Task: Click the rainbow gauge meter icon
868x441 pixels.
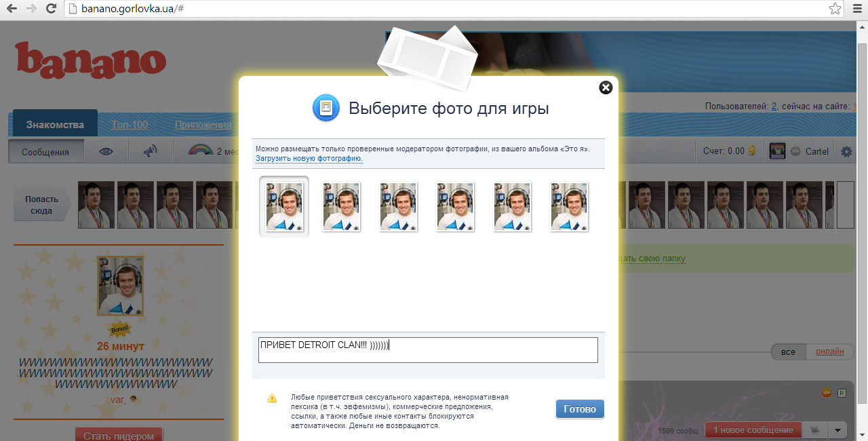Action: point(200,151)
